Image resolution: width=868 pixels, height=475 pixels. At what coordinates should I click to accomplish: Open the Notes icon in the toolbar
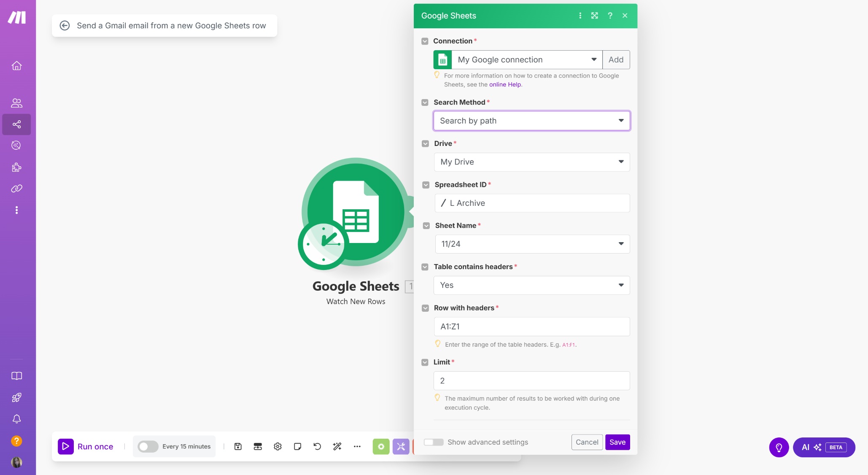[x=297, y=446]
